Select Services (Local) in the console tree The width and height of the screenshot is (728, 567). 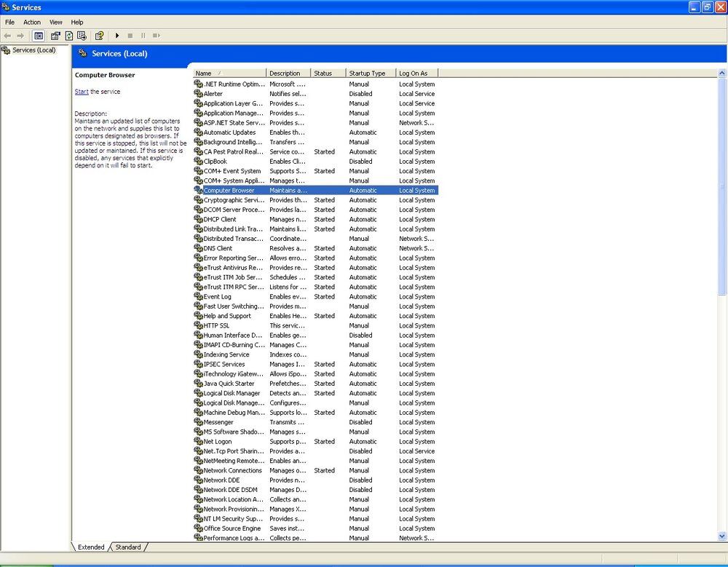(x=34, y=50)
